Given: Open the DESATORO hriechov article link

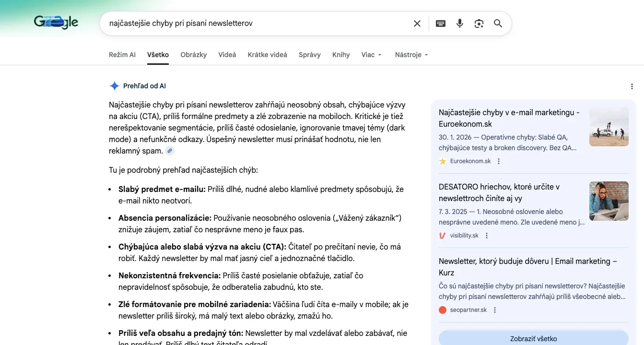Looking at the screenshot, I should coord(499,192).
